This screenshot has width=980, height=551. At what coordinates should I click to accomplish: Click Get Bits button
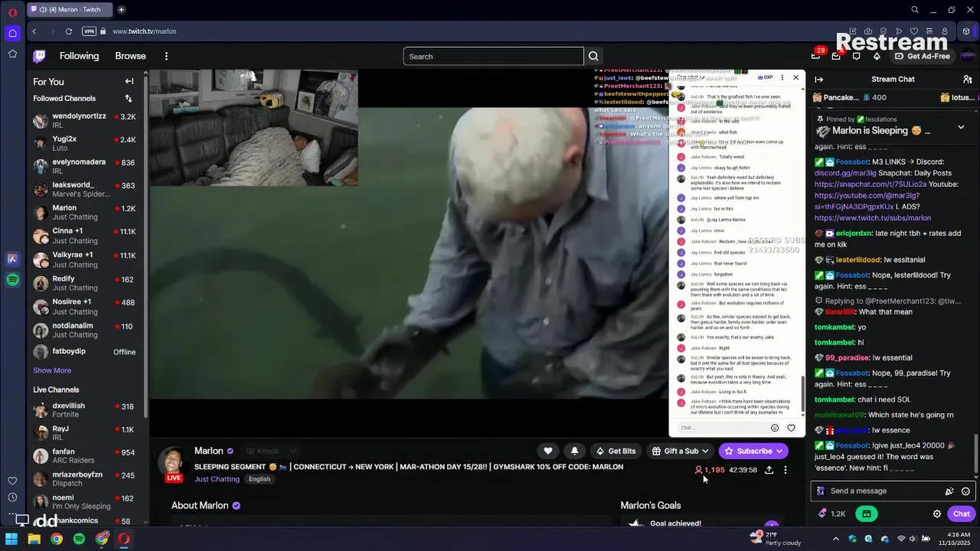(615, 452)
